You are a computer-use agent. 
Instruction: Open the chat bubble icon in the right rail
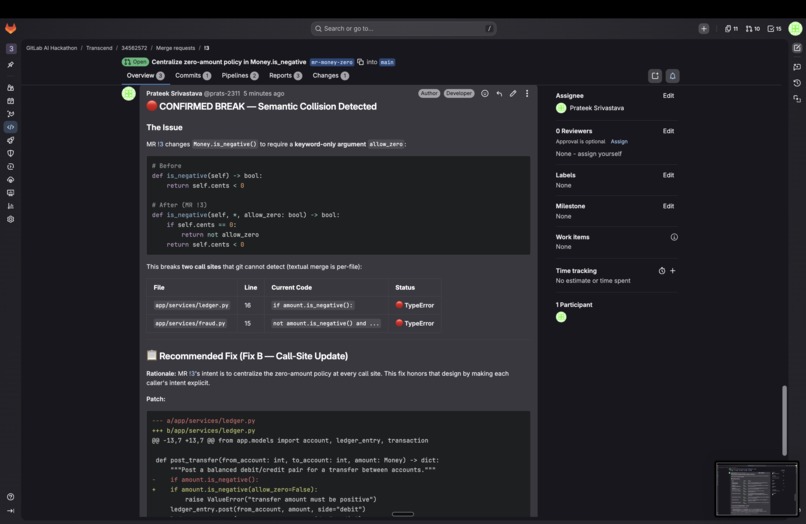pos(797,67)
